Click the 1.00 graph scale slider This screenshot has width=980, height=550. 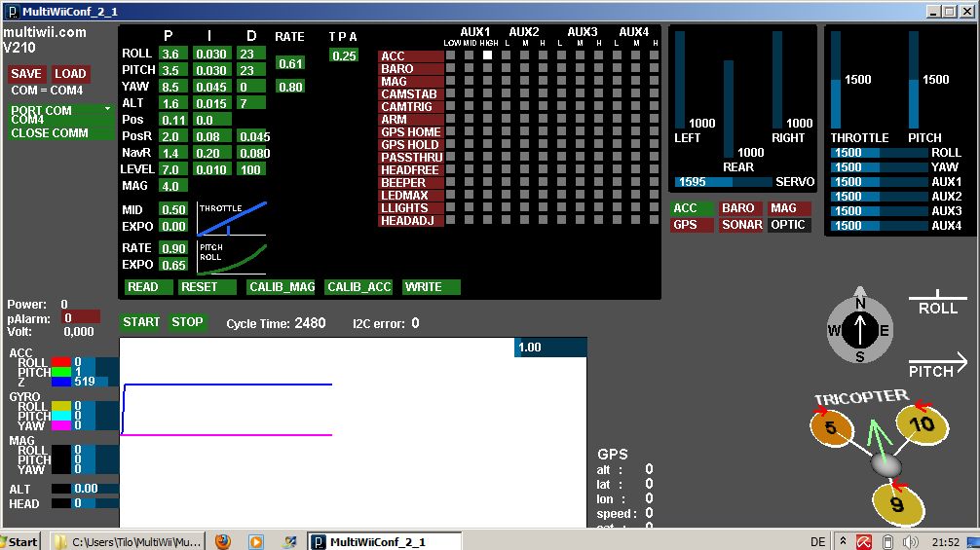[550, 348]
